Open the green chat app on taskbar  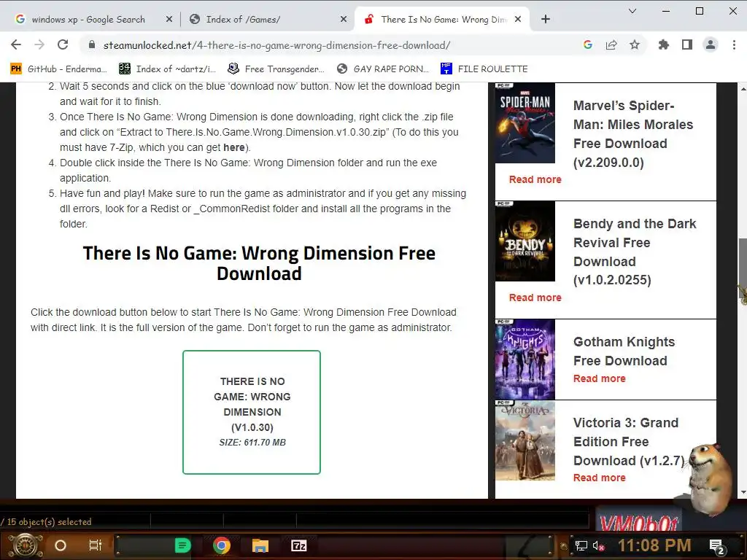coord(182,545)
